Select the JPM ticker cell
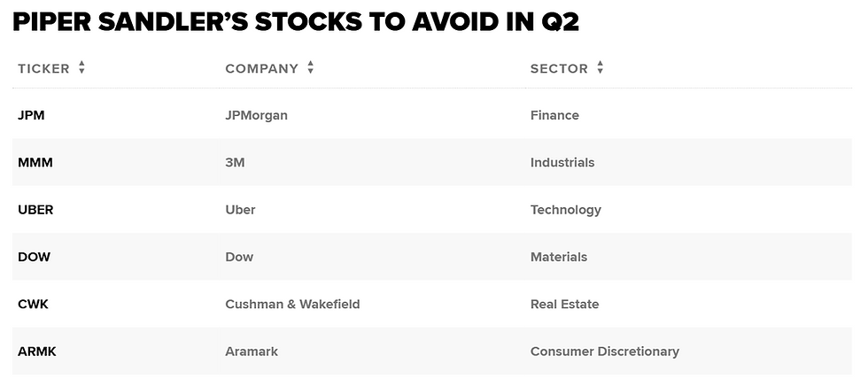 click(31, 115)
